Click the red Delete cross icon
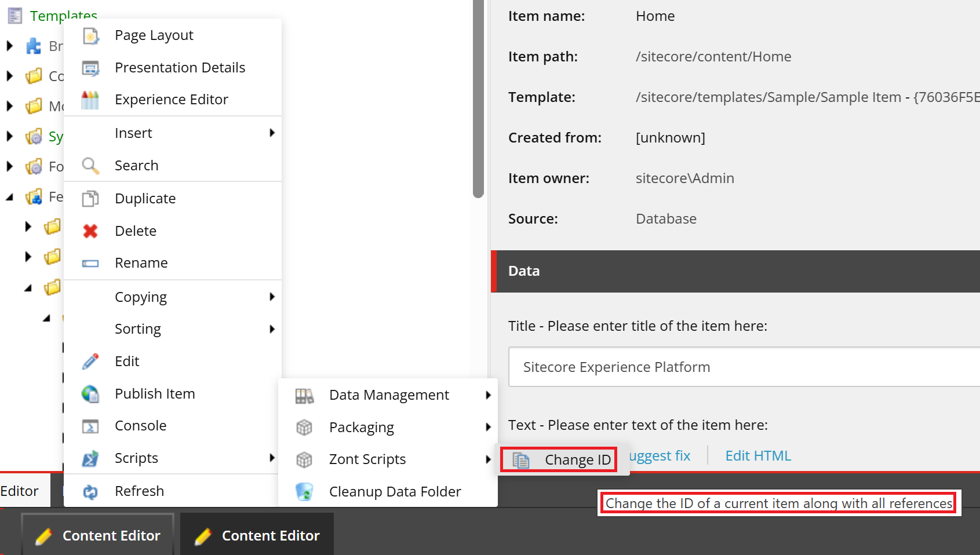 pyautogui.click(x=90, y=231)
